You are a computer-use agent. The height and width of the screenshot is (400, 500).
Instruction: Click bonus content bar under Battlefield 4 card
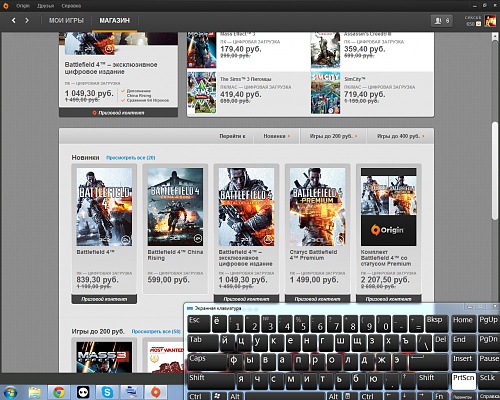(104, 299)
